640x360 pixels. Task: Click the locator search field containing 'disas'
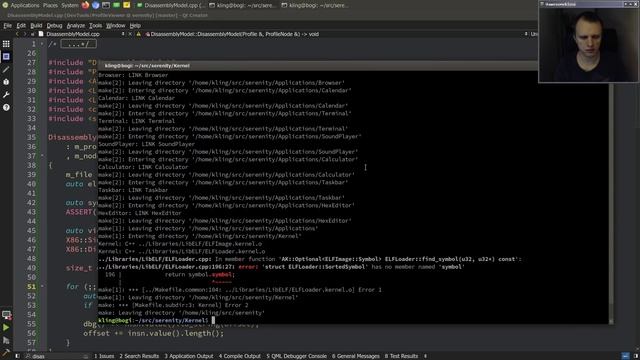(56, 356)
